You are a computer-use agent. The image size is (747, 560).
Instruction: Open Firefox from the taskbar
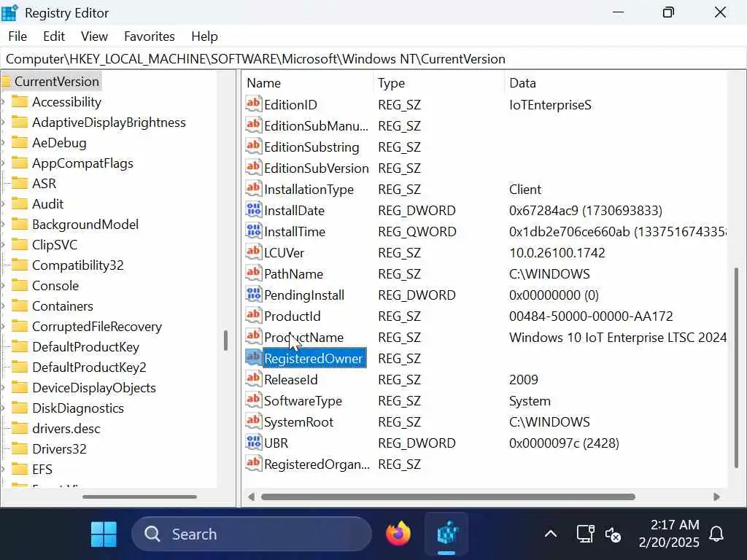398,534
